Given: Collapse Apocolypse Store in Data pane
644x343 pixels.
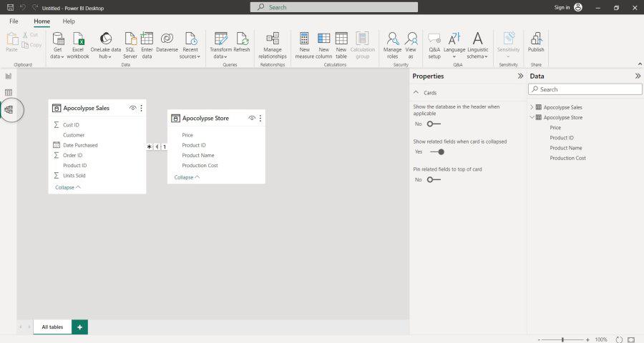Looking at the screenshot, I should (x=532, y=117).
